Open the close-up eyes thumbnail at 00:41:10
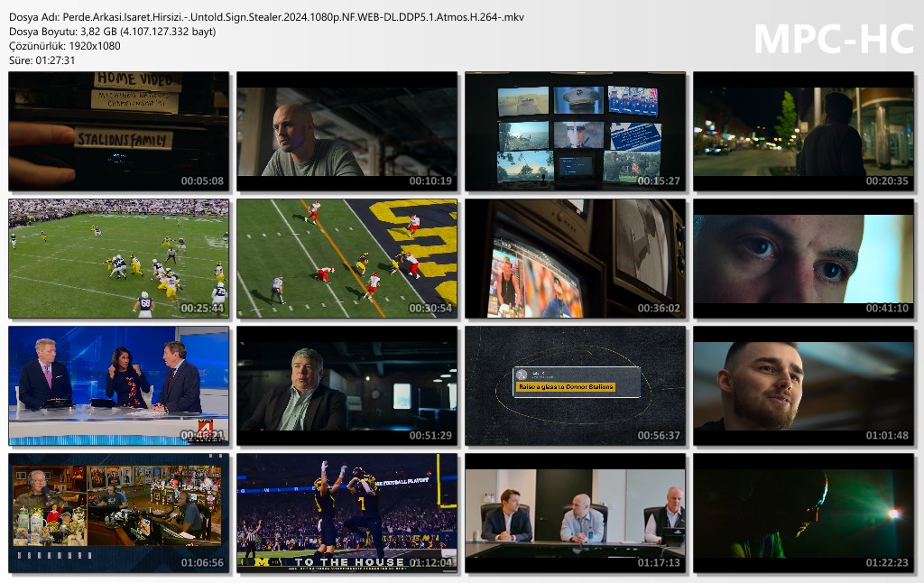 803,259
